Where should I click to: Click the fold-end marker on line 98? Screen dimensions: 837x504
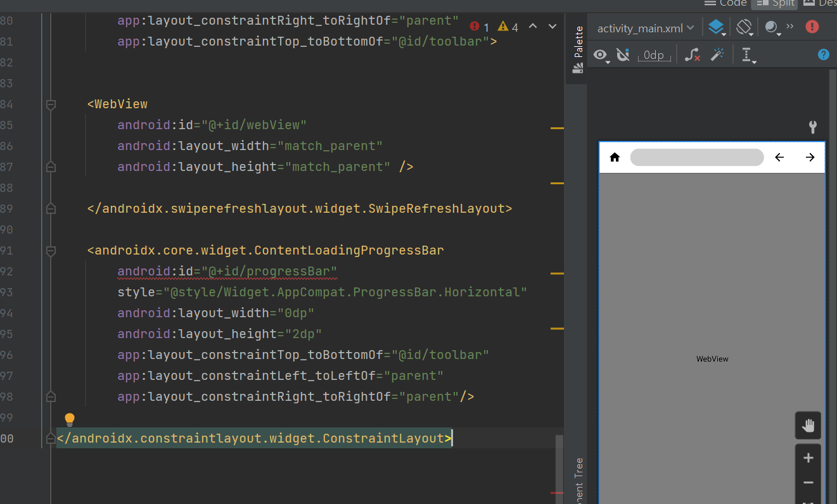(51, 397)
